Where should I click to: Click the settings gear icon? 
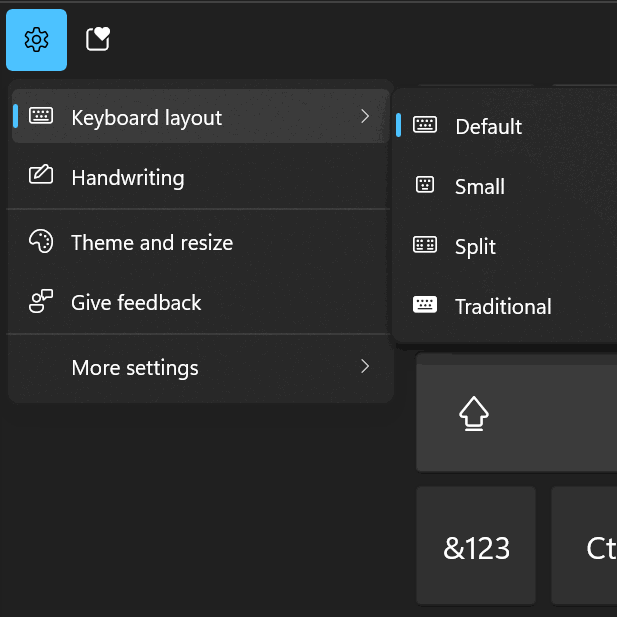tap(36, 40)
